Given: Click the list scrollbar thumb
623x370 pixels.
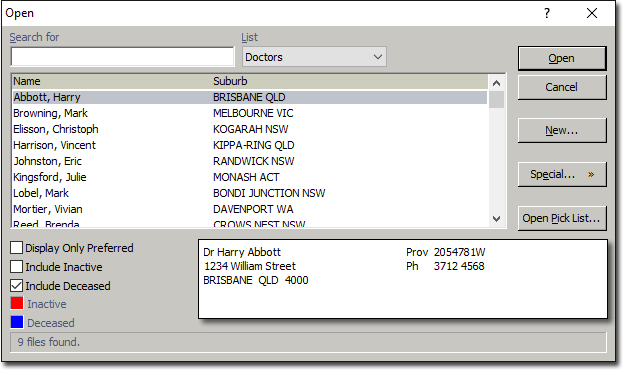Looking at the screenshot, I should [x=496, y=99].
